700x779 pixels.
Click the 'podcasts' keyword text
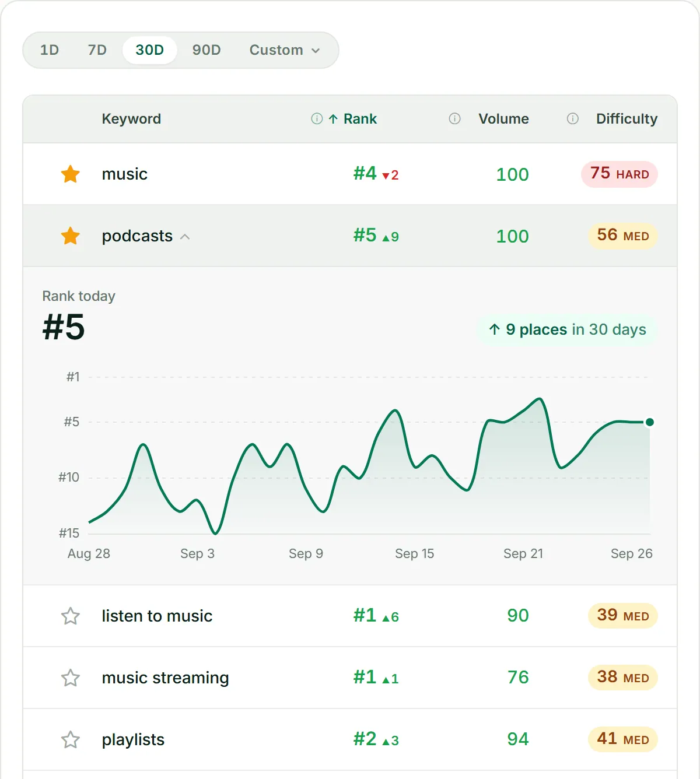pyautogui.click(x=137, y=236)
